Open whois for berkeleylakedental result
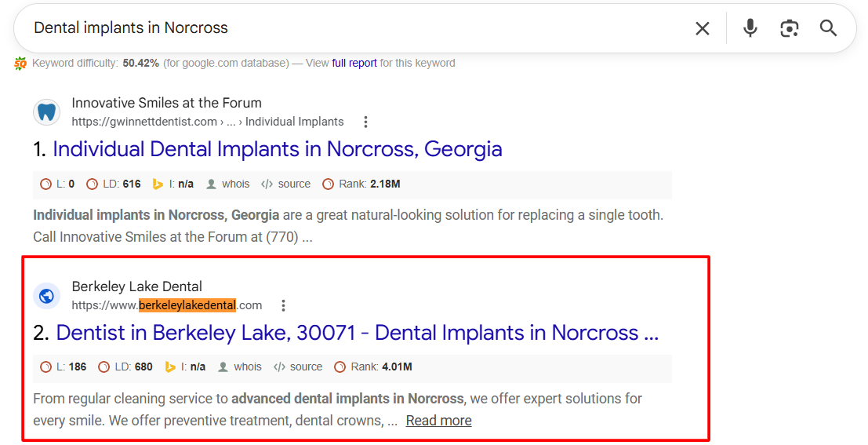The image size is (868, 445). [240, 367]
